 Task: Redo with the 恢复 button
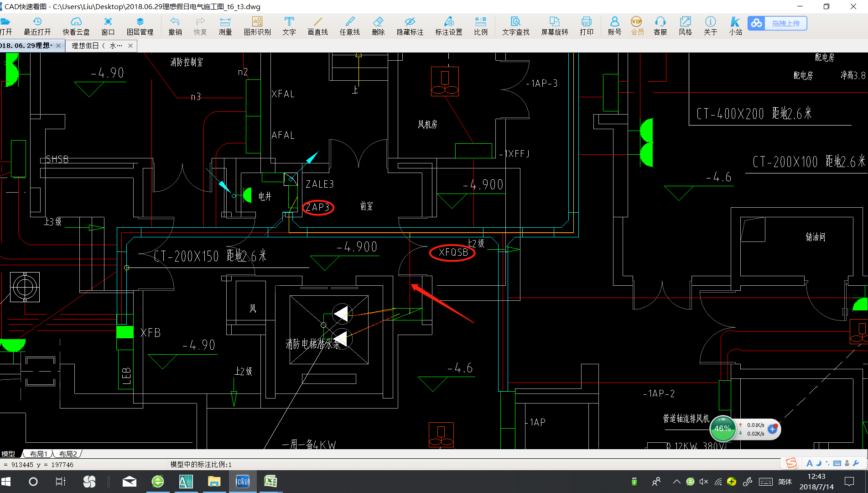(x=200, y=26)
